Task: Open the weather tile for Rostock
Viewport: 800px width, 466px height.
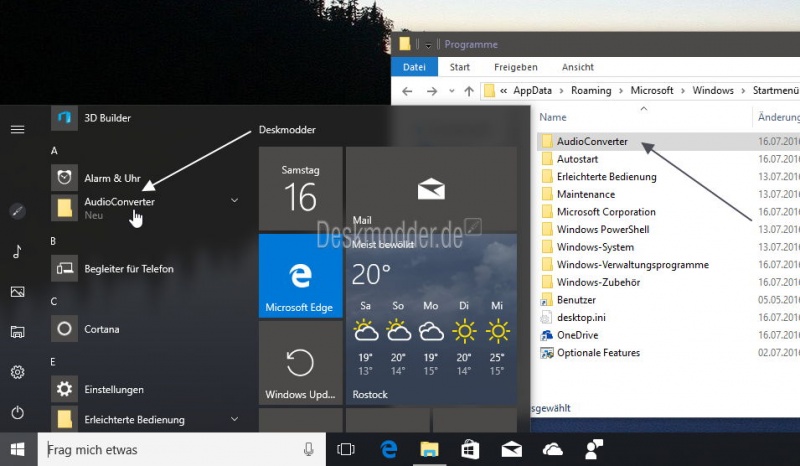Action: (x=431, y=320)
